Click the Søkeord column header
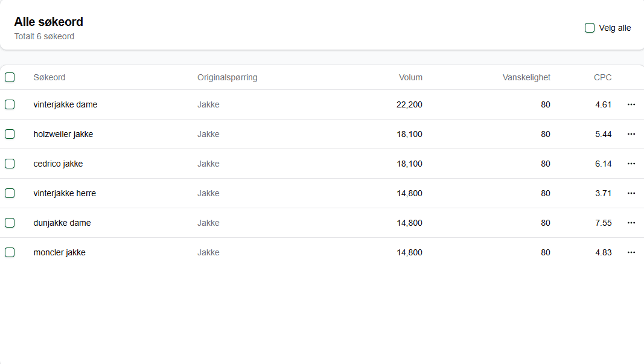 tap(49, 77)
